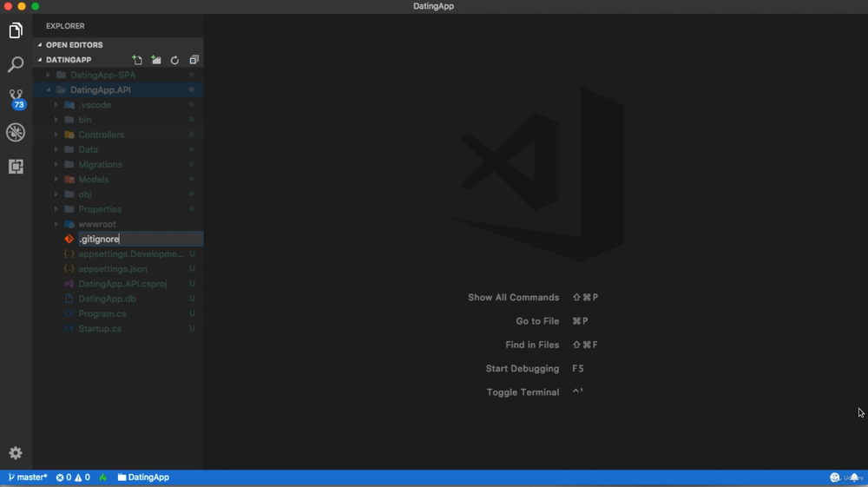Expand the obj folder

tap(118, 194)
